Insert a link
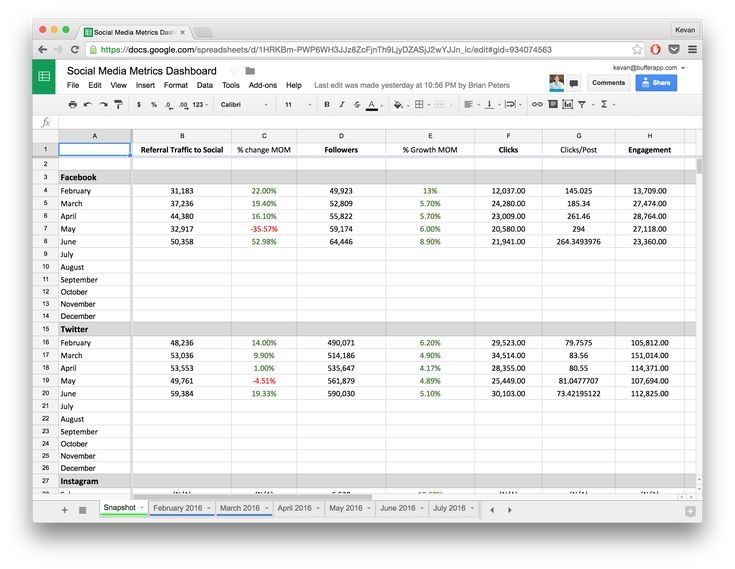Viewport: 735px width, 569px height. pos(537,105)
